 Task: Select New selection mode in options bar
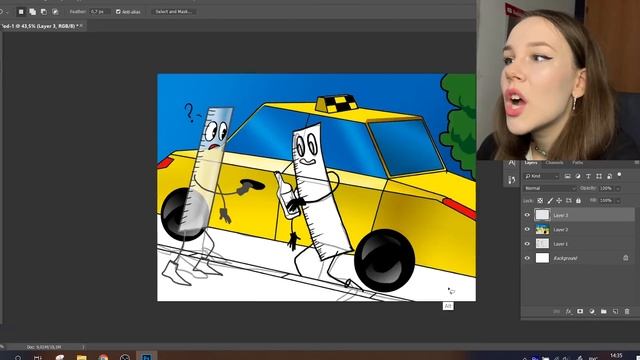(21, 12)
